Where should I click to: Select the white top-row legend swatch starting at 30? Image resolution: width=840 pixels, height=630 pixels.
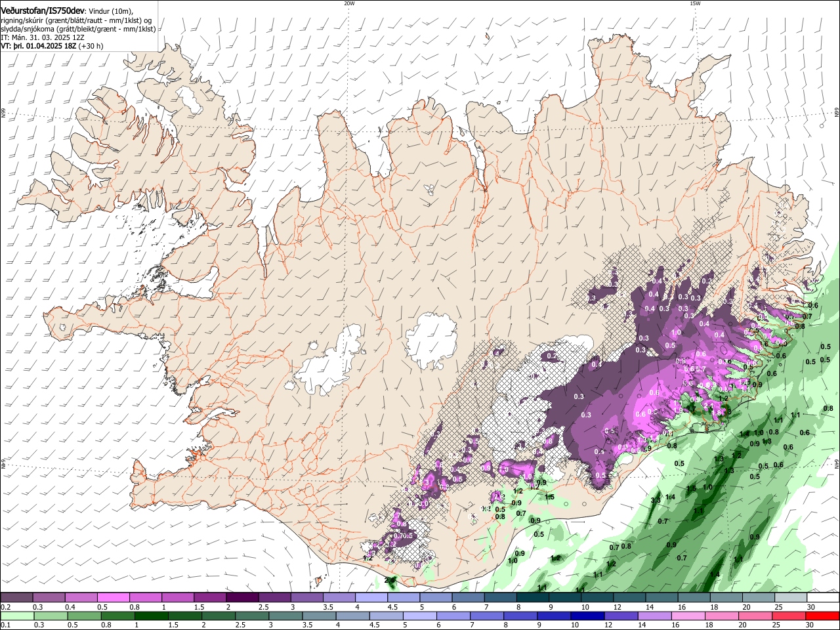(823, 598)
